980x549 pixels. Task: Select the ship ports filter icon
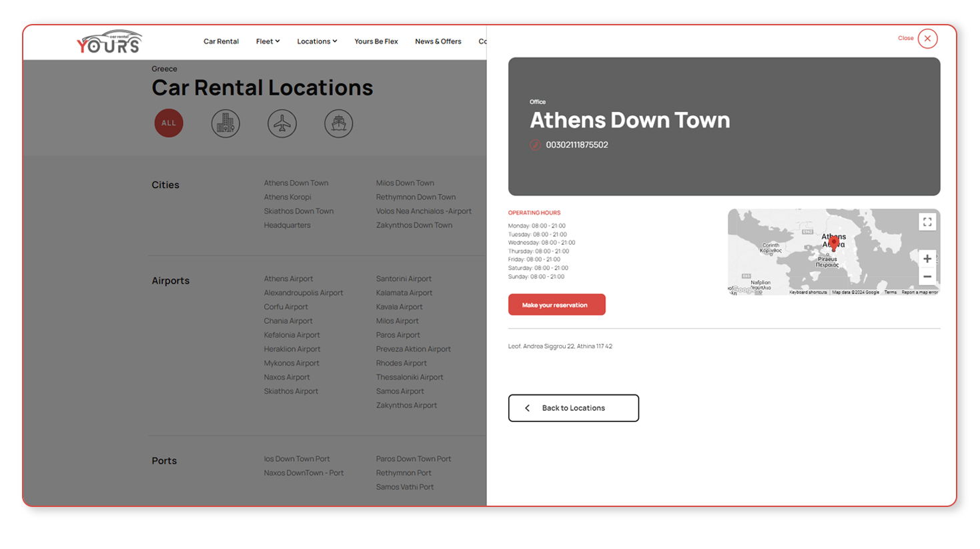(x=339, y=123)
